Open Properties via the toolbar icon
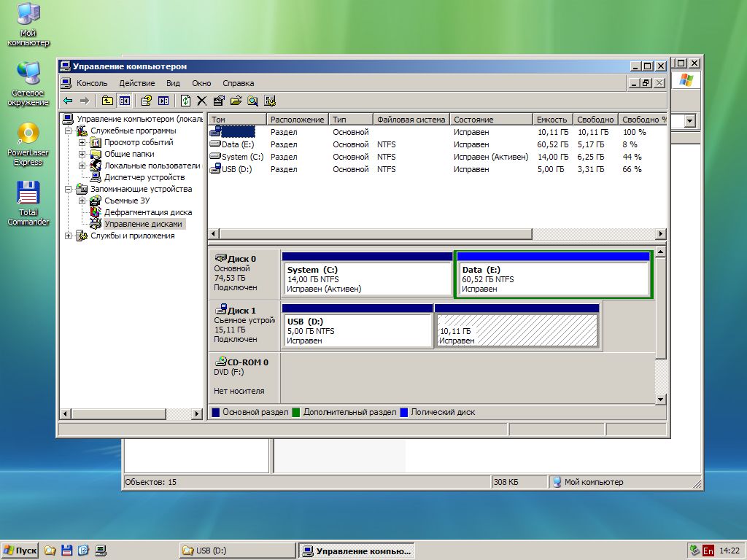Image resolution: width=747 pixels, height=560 pixels. pos(219,101)
